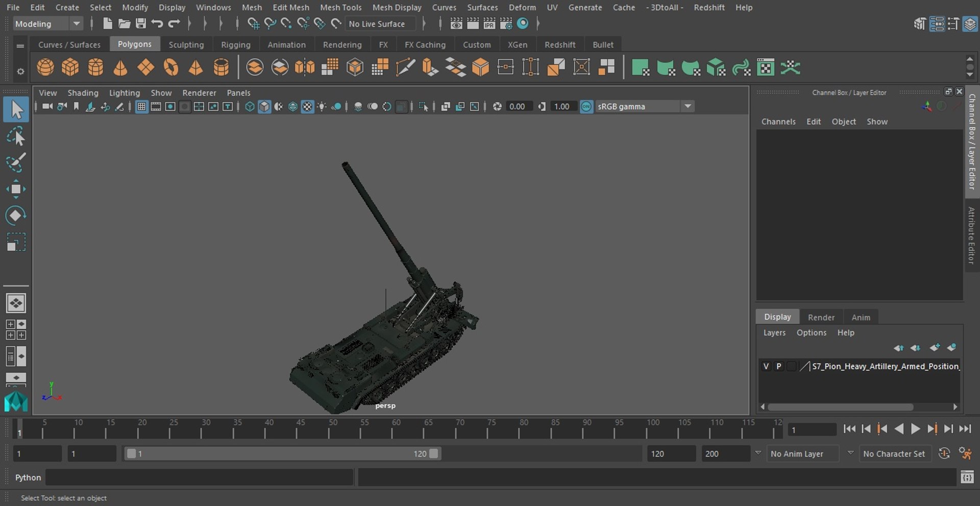The image size is (980, 506).
Task: Select the S7_Pion_Heavy_Artillery layer
Action: click(x=885, y=366)
